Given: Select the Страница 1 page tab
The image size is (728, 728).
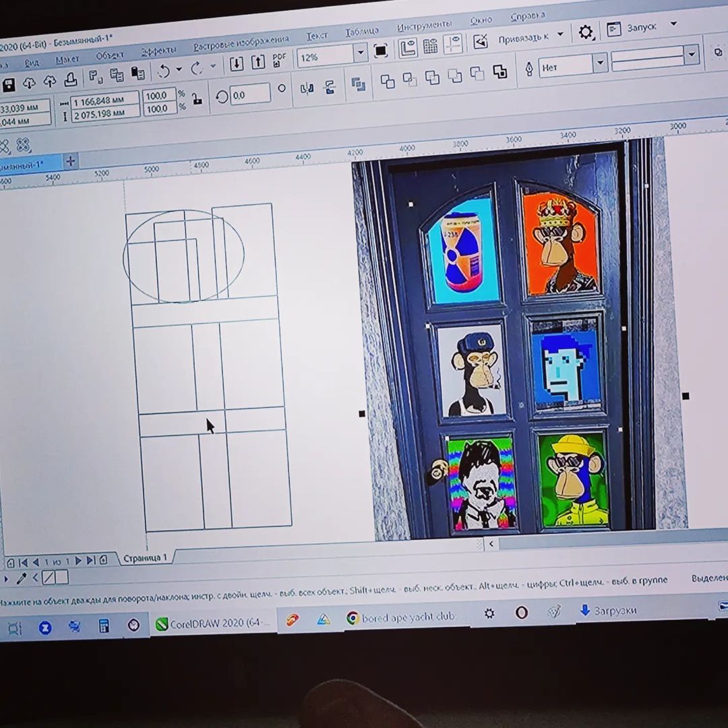Looking at the screenshot, I should pos(145,558).
